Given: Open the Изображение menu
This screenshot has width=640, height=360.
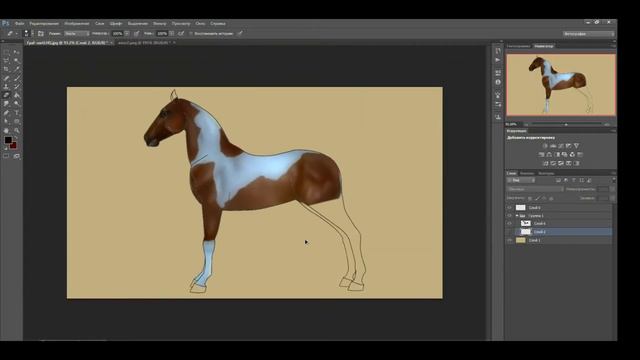Looking at the screenshot, I should [x=77, y=24].
